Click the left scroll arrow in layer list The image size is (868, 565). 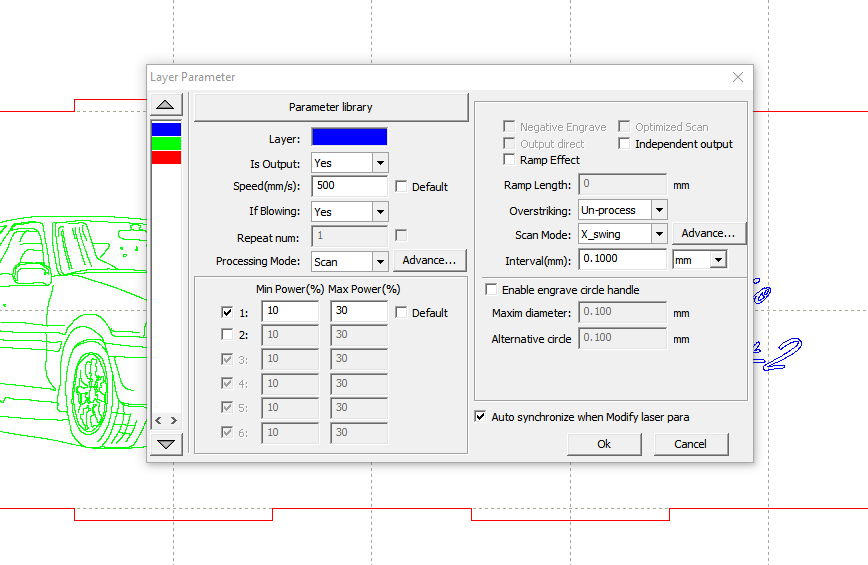[x=159, y=421]
